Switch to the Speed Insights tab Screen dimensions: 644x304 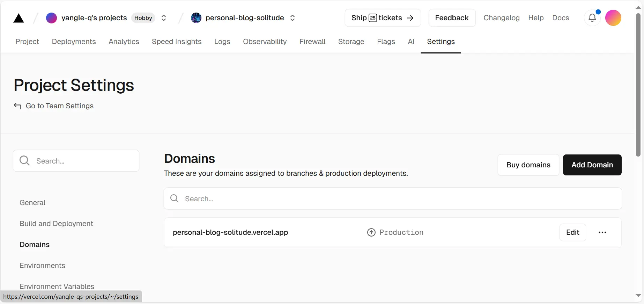(x=177, y=42)
